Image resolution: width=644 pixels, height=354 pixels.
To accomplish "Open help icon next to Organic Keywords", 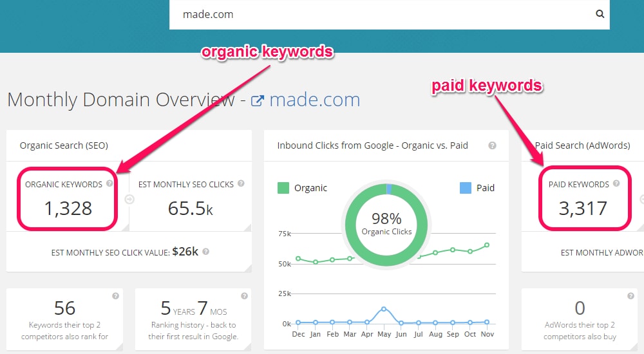I will 109,183.
